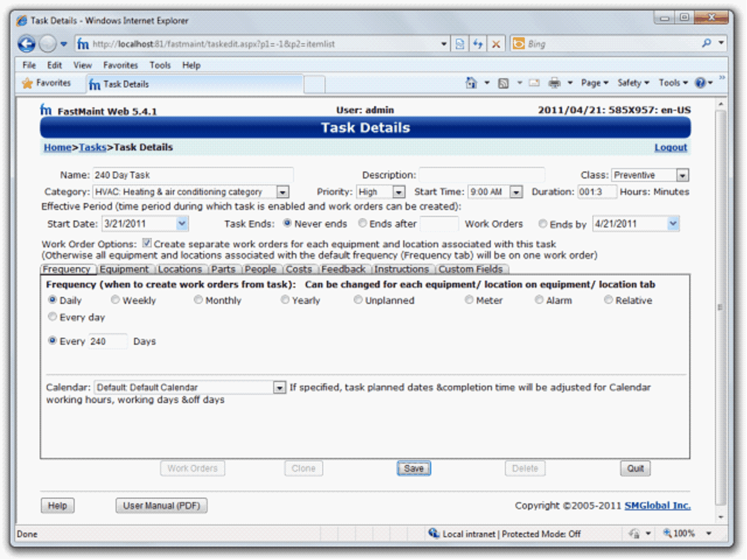
Task: Select the Monthly frequency radio button
Action: [x=198, y=299]
